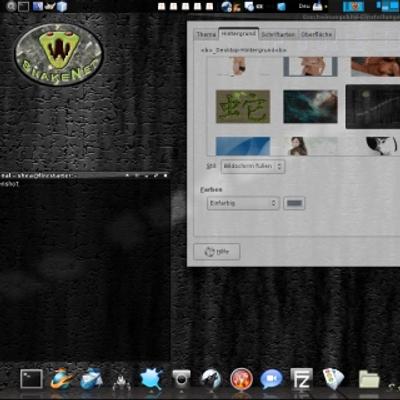Pick the dark highlighted wallpaper thumbnail
The width and height of the screenshot is (400, 400).
pos(373,106)
